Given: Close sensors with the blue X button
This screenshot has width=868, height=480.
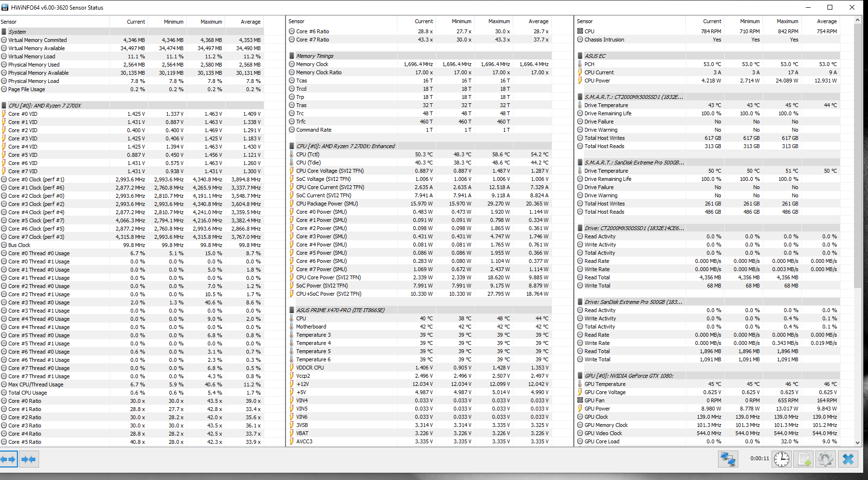Looking at the screenshot, I should click(848, 459).
